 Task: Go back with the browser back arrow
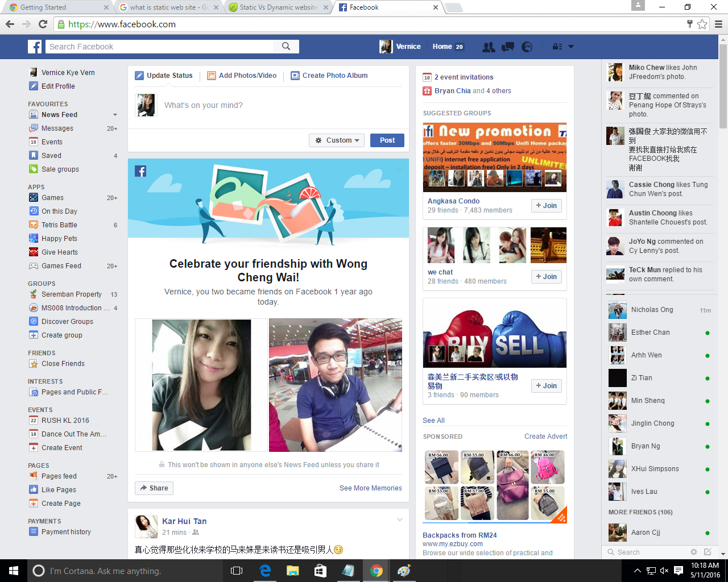coord(10,24)
